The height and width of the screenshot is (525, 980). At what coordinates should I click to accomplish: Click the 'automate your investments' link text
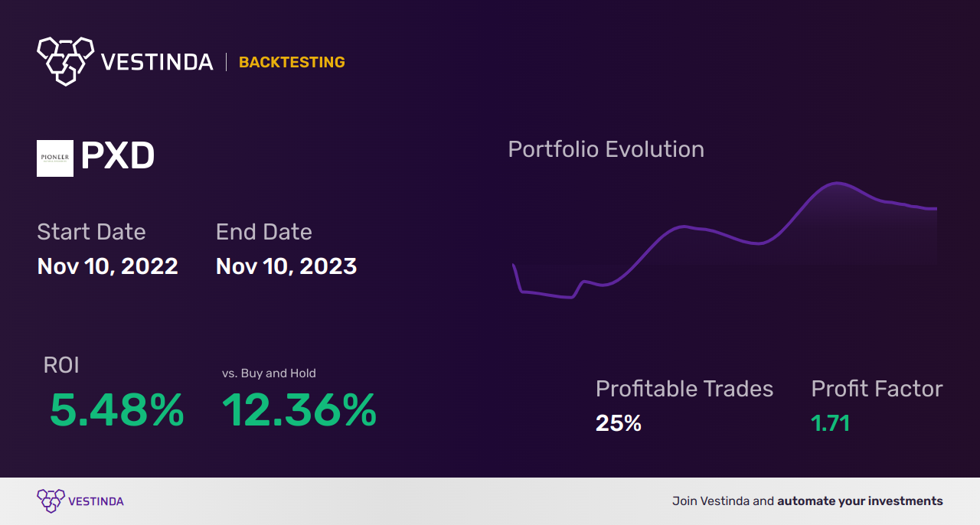pyautogui.click(x=860, y=501)
